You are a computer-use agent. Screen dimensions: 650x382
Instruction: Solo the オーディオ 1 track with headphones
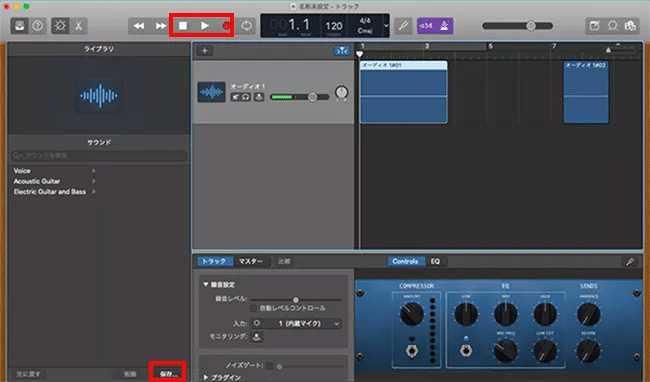[246, 97]
